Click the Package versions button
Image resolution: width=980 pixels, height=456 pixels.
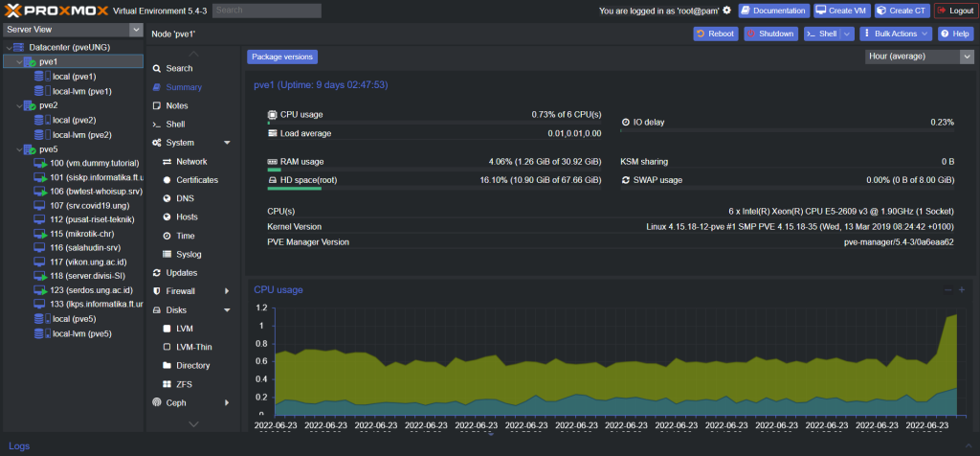(x=282, y=57)
